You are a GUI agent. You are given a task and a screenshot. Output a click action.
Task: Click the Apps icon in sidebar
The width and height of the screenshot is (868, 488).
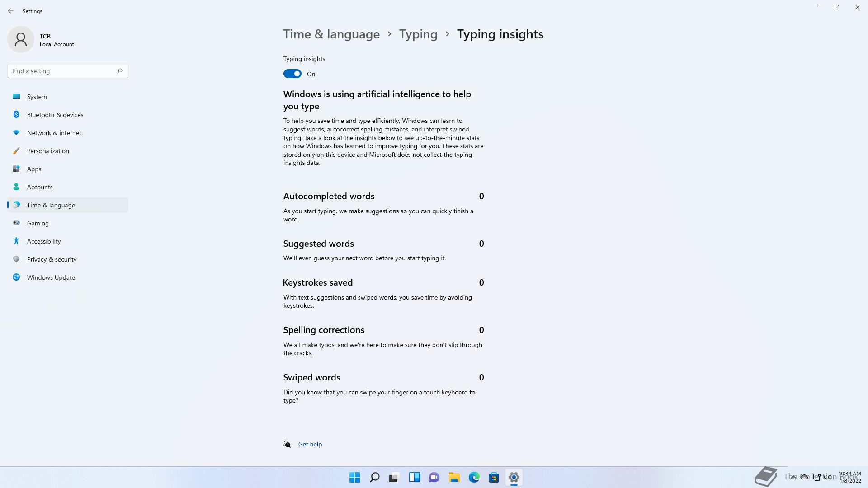tap(16, 169)
